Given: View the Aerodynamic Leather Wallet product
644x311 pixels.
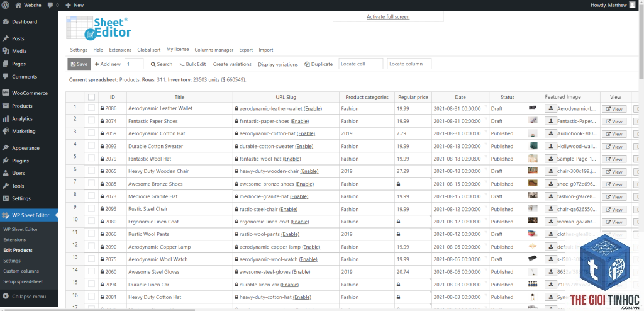Looking at the screenshot, I should (x=614, y=109).
